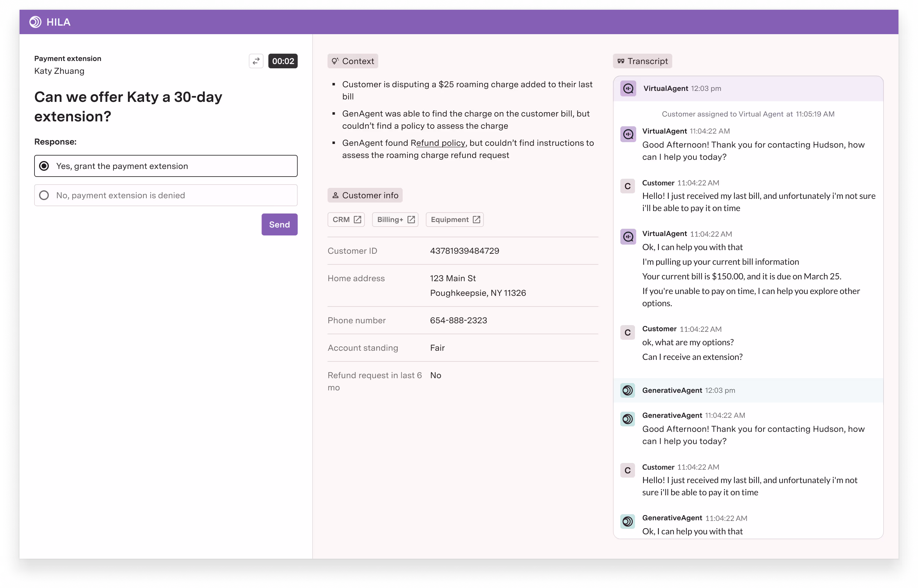Viewport: 918px width, 588px height.
Task: Click the Transcript section label
Action: 642,61
